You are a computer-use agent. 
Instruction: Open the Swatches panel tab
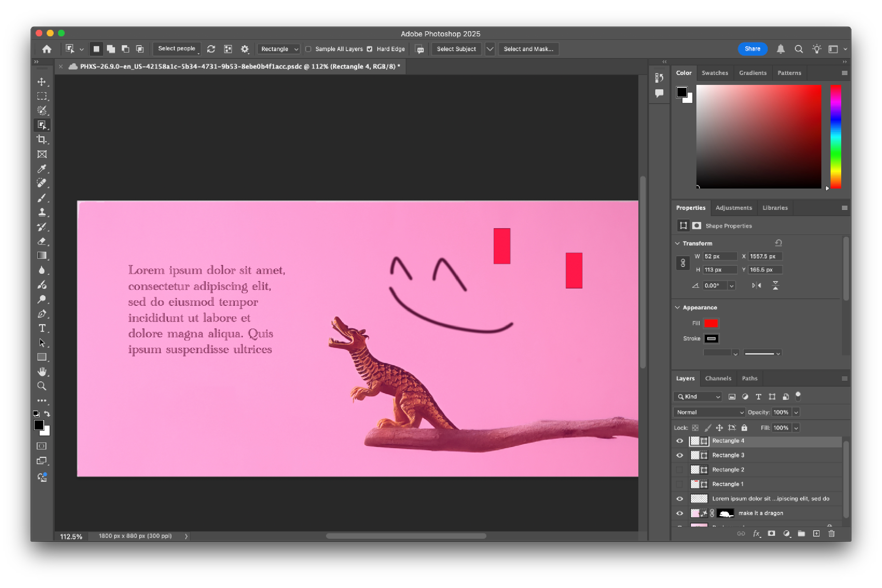tap(715, 73)
